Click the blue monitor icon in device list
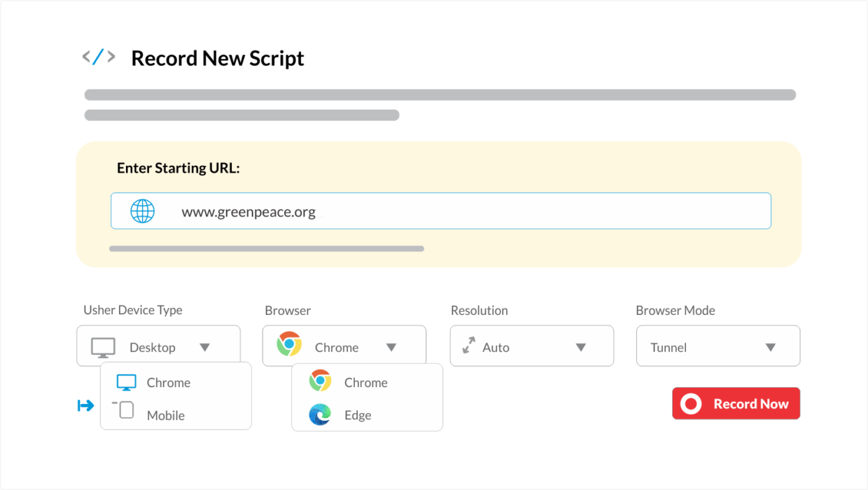 click(127, 383)
